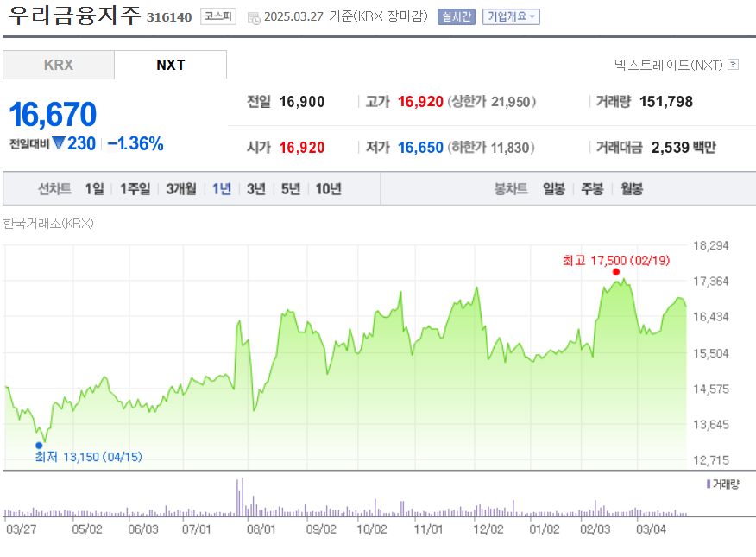Show the 5년 line chart
This screenshot has width=756, height=557.
coord(291,188)
